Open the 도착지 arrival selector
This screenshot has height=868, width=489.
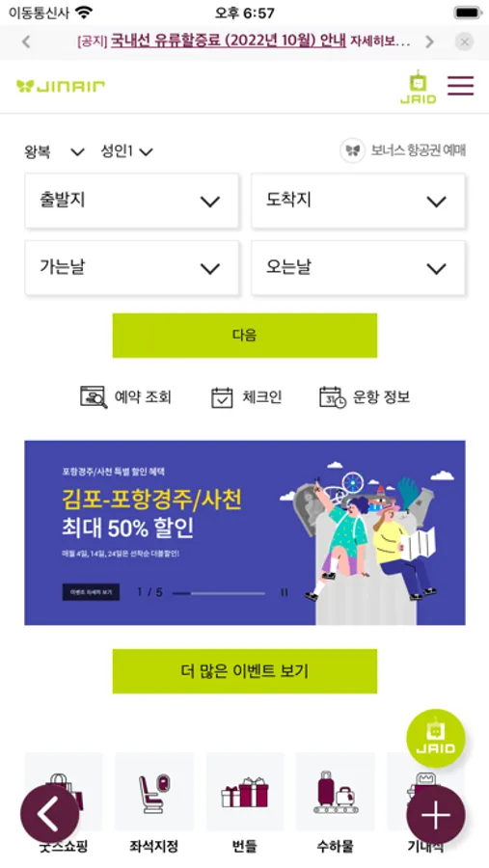click(358, 201)
